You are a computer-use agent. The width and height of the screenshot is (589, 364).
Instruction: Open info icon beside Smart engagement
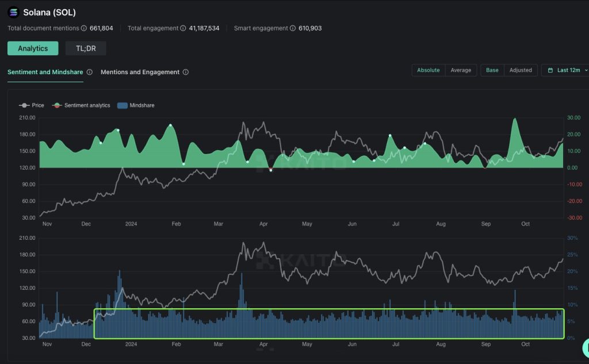(293, 28)
